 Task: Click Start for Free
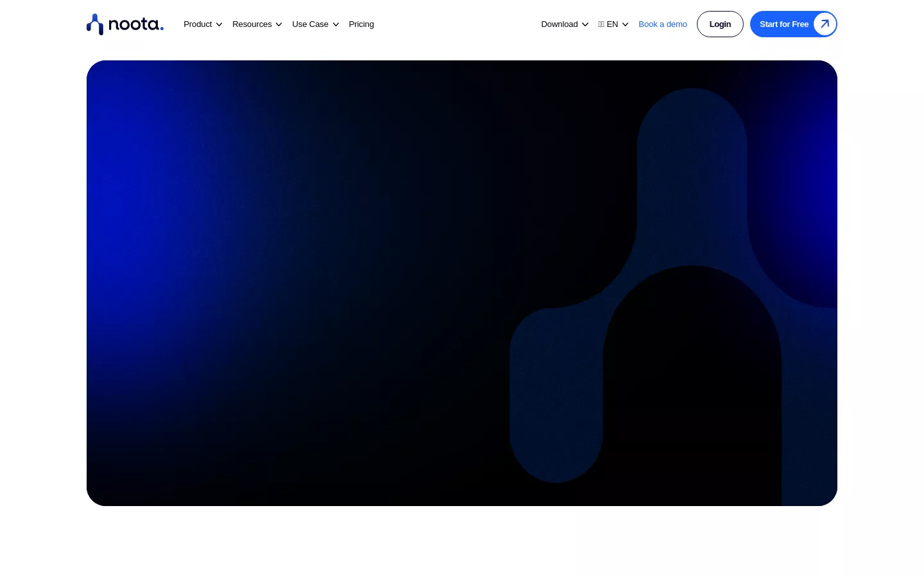pyautogui.click(x=784, y=24)
